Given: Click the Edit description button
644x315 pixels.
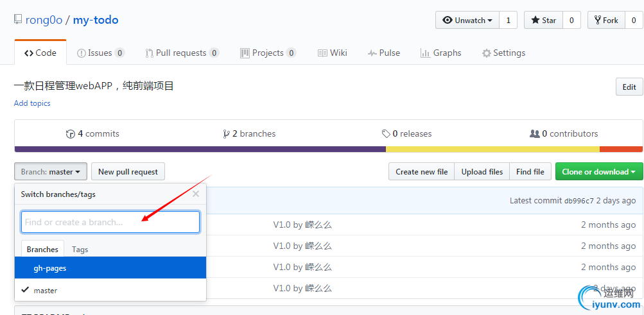Looking at the screenshot, I should point(629,87).
